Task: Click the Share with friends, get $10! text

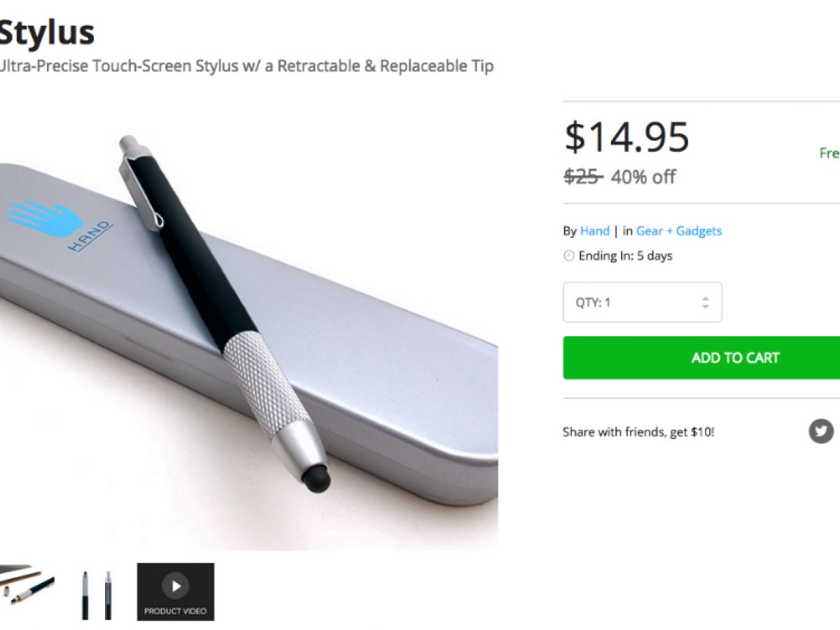Action: pos(638,432)
